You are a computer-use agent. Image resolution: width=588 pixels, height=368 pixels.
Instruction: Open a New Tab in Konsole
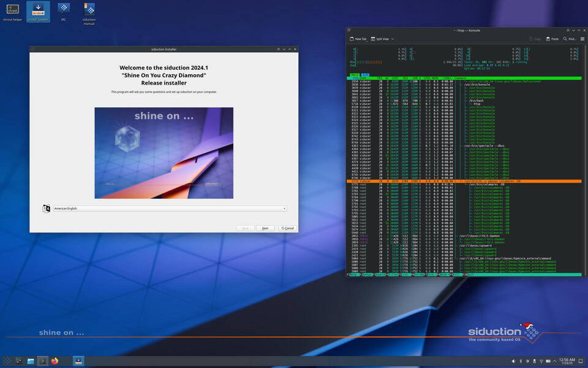(358, 39)
